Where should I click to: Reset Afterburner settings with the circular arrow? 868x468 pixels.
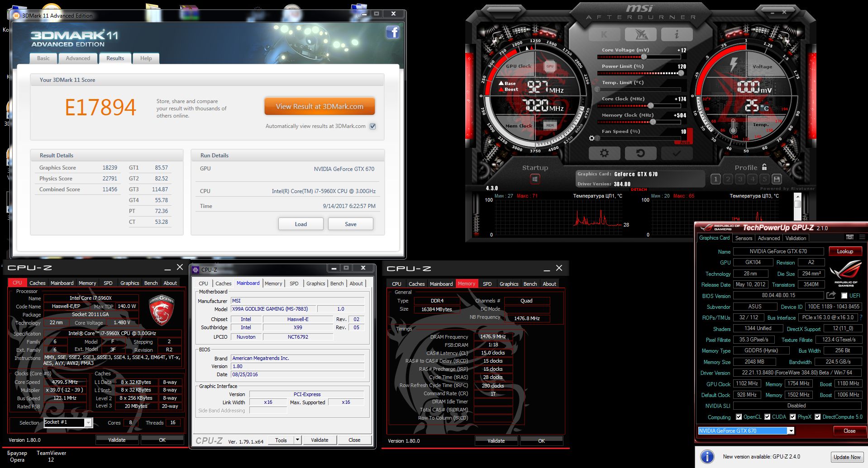[640, 153]
